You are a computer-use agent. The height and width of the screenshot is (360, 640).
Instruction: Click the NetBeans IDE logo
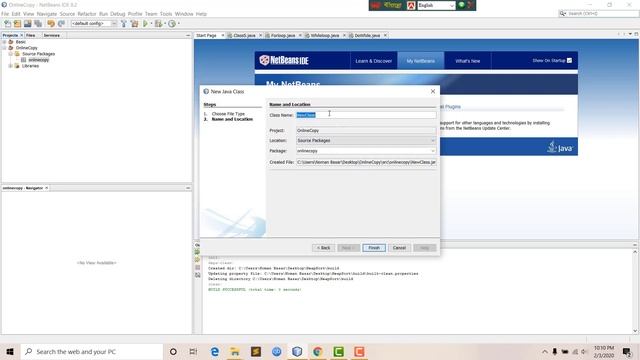click(x=284, y=60)
